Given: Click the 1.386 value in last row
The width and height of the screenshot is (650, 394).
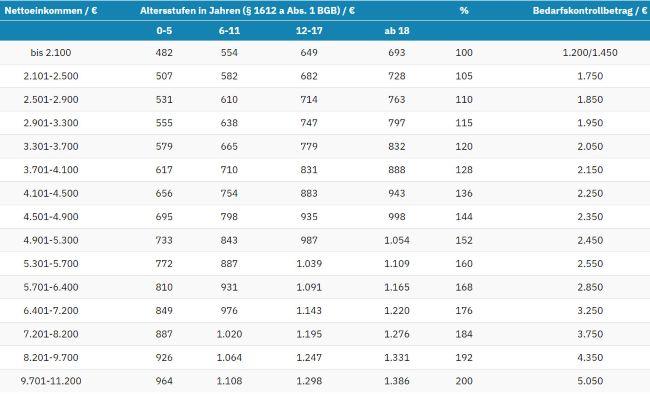Looking at the screenshot, I should pos(397,381).
